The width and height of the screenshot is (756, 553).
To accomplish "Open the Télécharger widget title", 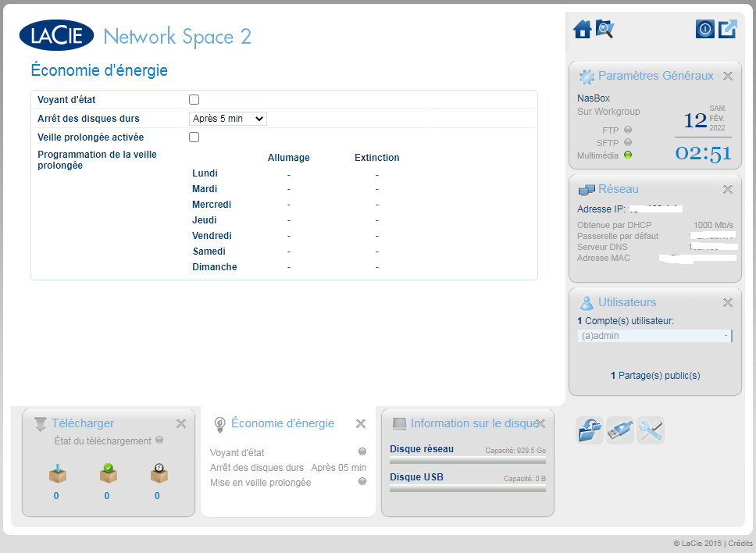I will (x=83, y=423).
